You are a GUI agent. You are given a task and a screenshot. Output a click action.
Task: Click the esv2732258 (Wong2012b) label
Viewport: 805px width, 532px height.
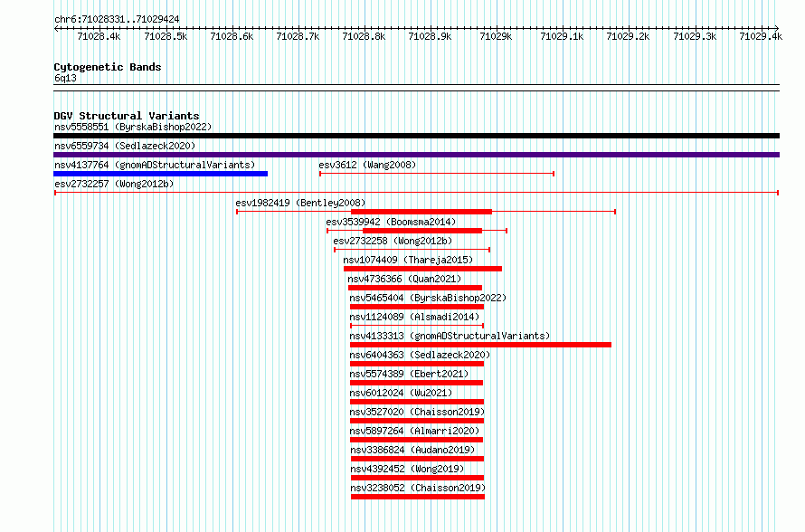[x=393, y=241]
